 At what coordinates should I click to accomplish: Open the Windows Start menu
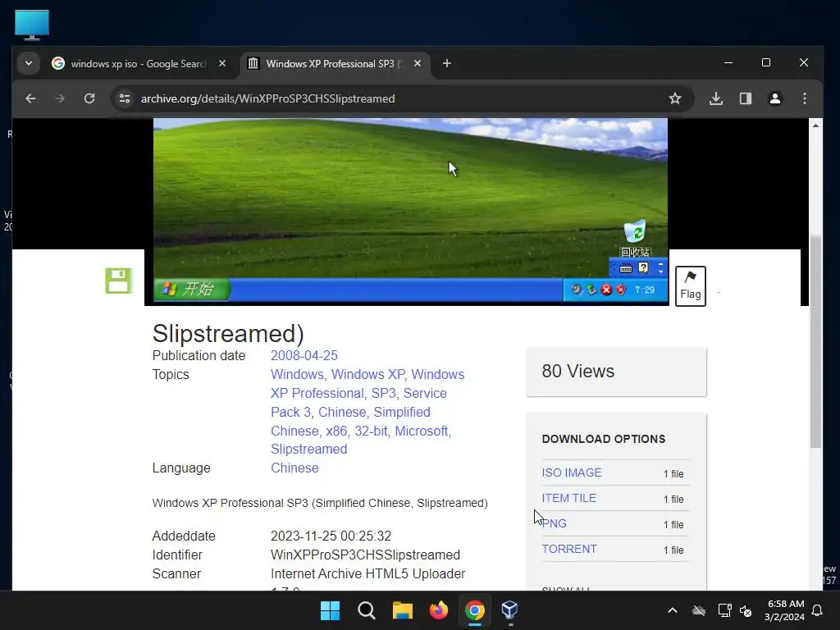330,610
